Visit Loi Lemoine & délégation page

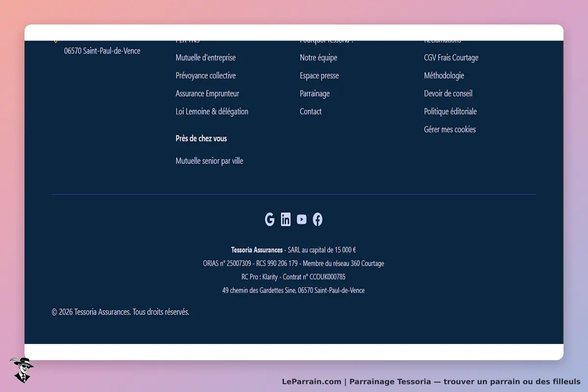pos(212,112)
